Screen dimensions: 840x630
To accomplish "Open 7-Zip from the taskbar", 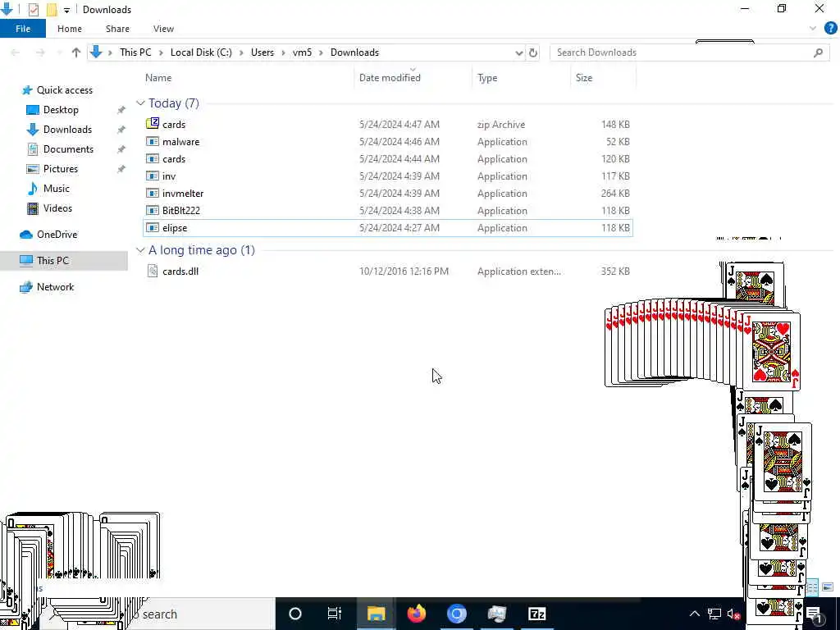I will coord(536,614).
